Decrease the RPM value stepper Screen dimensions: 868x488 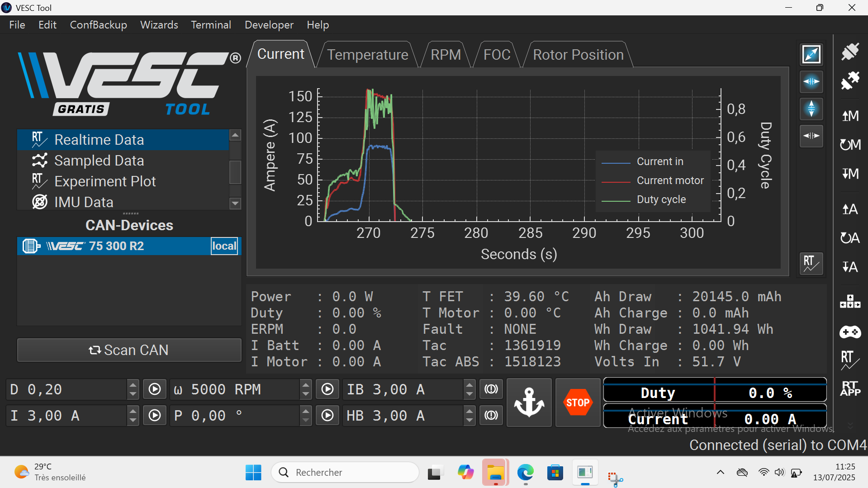(306, 394)
